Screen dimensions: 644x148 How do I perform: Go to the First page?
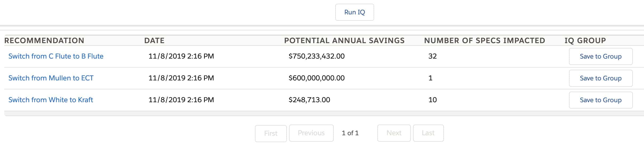pos(271,133)
